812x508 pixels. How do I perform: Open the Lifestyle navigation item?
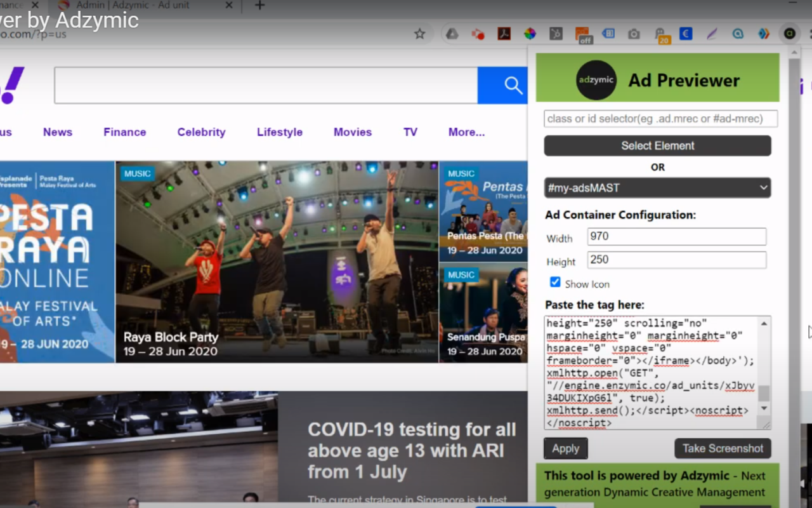[x=280, y=132]
